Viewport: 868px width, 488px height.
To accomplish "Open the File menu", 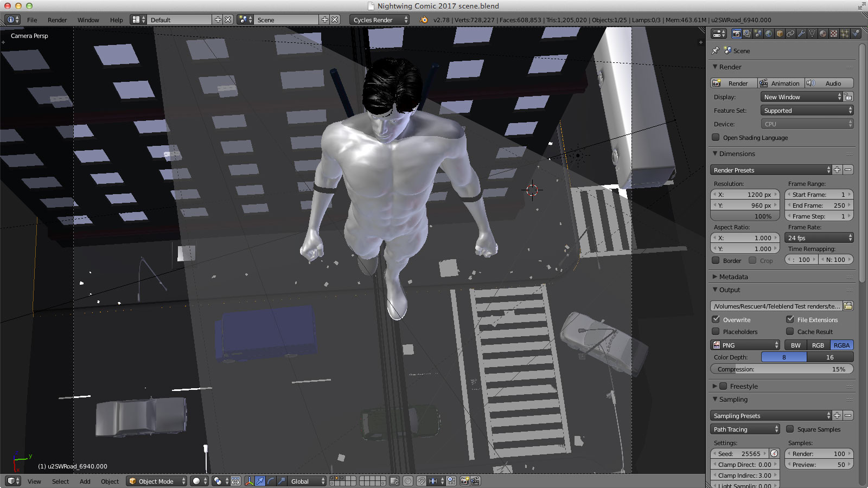I will click(x=32, y=20).
